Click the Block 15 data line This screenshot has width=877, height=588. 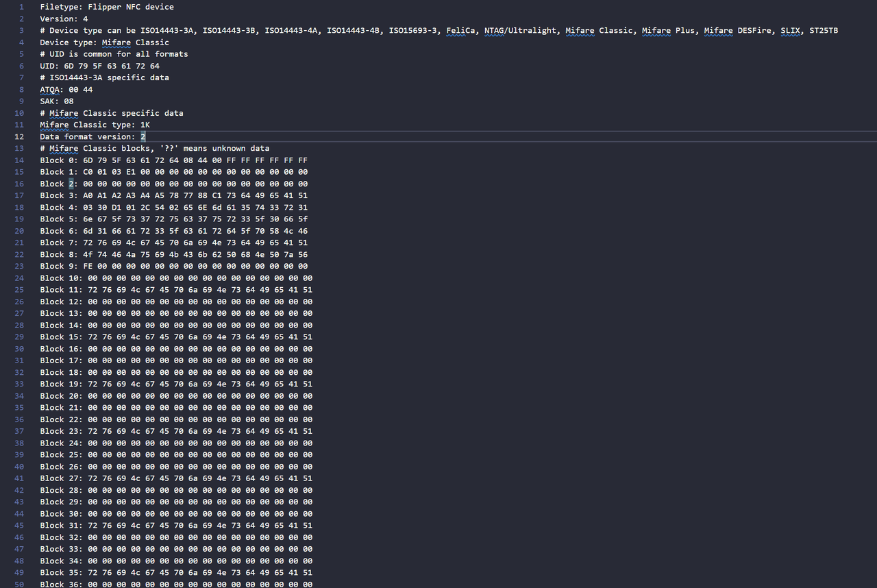(176, 336)
